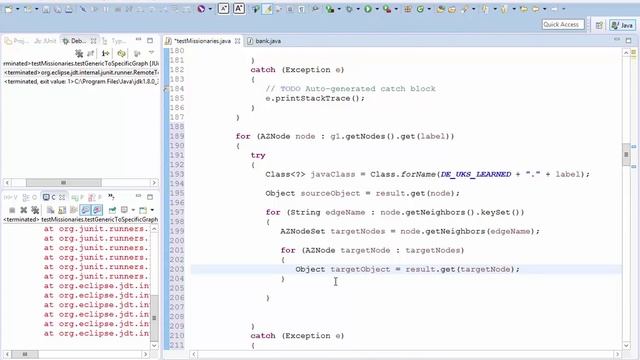Close the testMissionaries.java editor tab
The width and height of the screenshot is (640, 360).
click(238, 41)
